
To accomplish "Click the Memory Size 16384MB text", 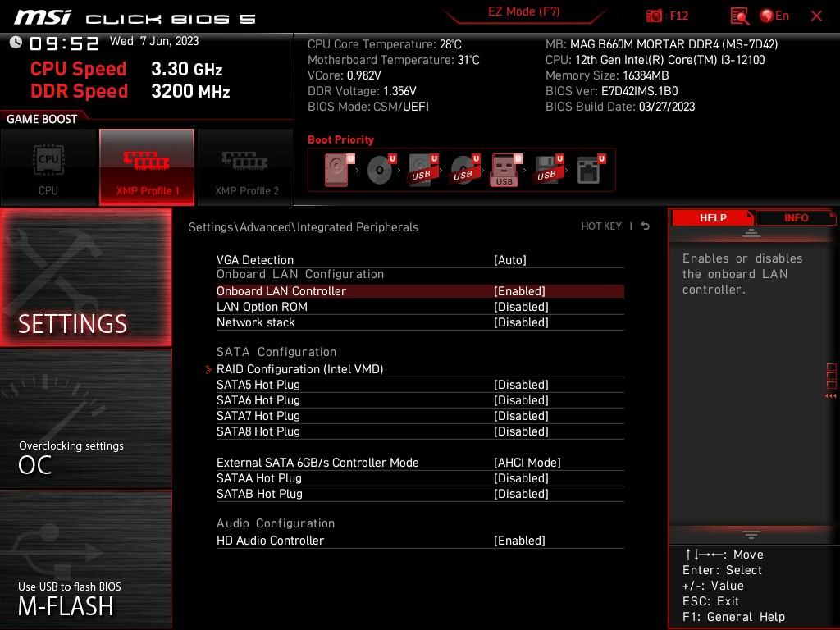I will pos(607,75).
